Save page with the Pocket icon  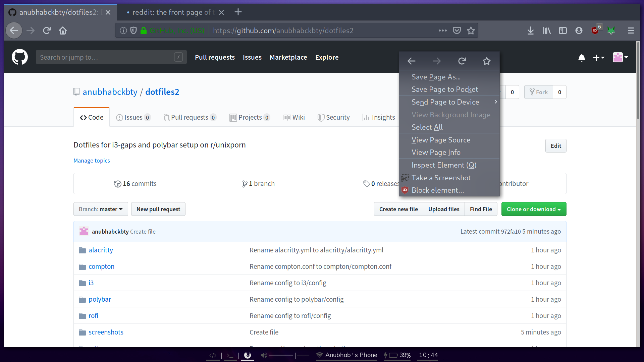click(x=457, y=31)
